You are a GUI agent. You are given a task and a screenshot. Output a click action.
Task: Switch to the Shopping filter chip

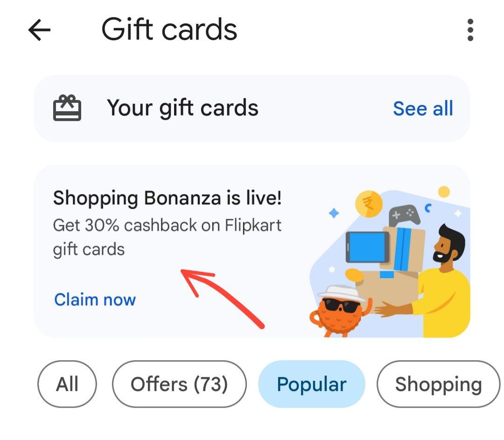(x=438, y=384)
